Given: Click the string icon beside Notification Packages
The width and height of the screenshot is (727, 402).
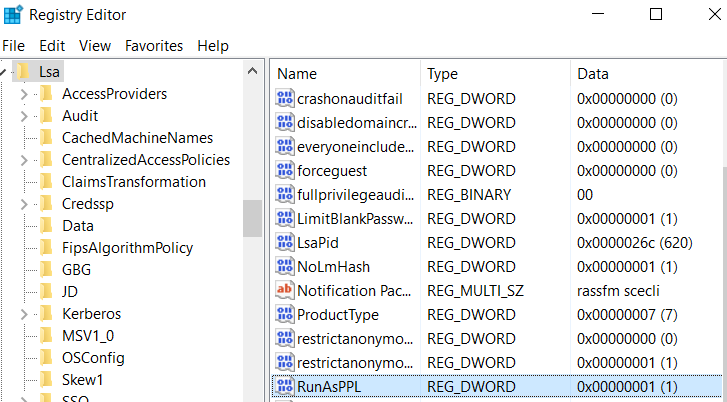Looking at the screenshot, I should pyautogui.click(x=285, y=290).
